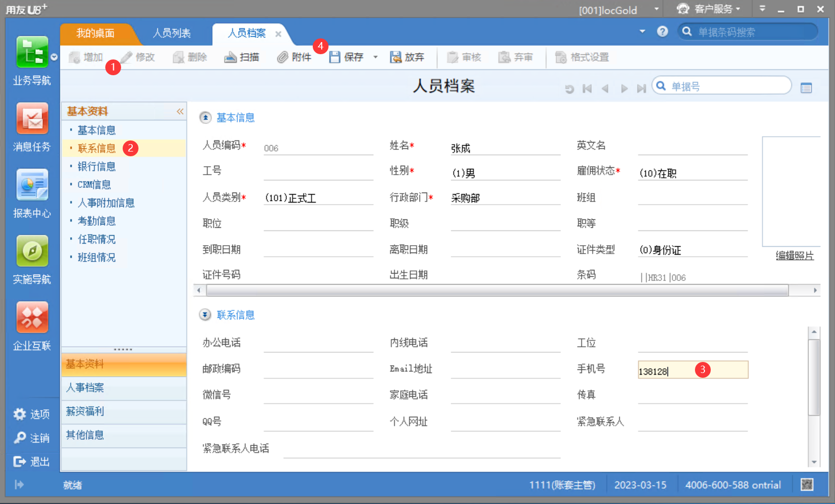Select 联系信息 in the navigation tree
835x504 pixels.
(96, 148)
